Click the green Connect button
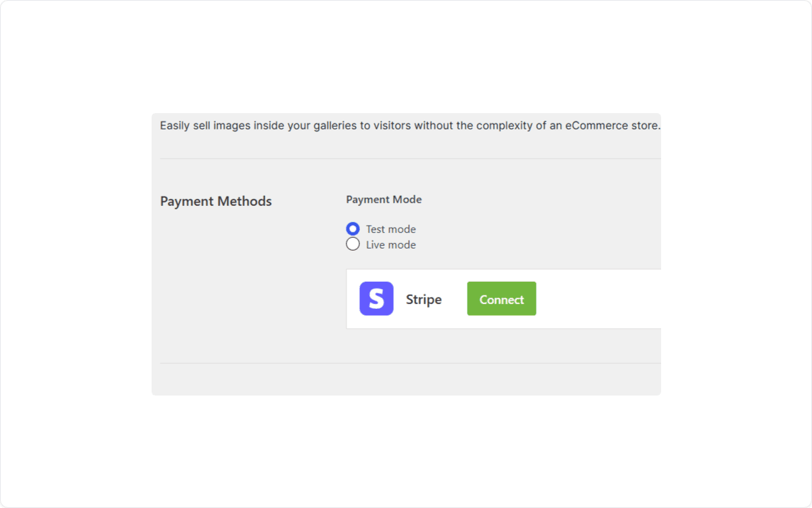Screen dimensions: 812x508 [501, 299]
